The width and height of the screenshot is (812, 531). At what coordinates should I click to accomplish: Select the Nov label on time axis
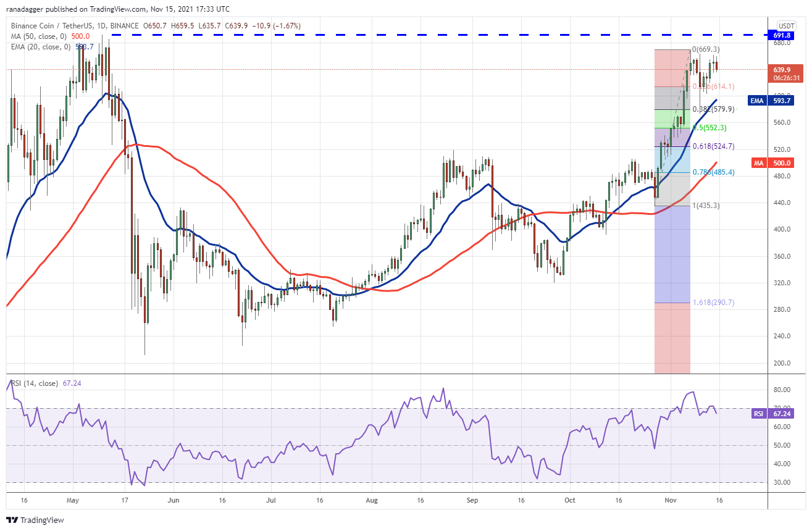pos(670,500)
